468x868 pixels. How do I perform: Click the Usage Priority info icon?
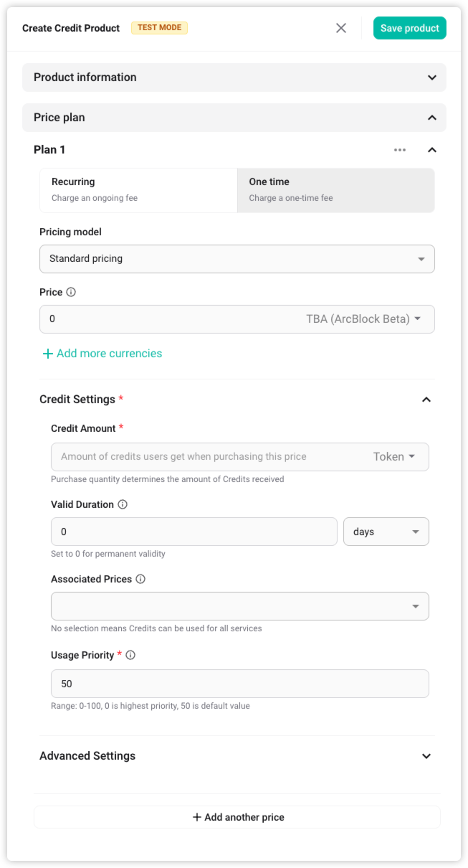tap(130, 655)
